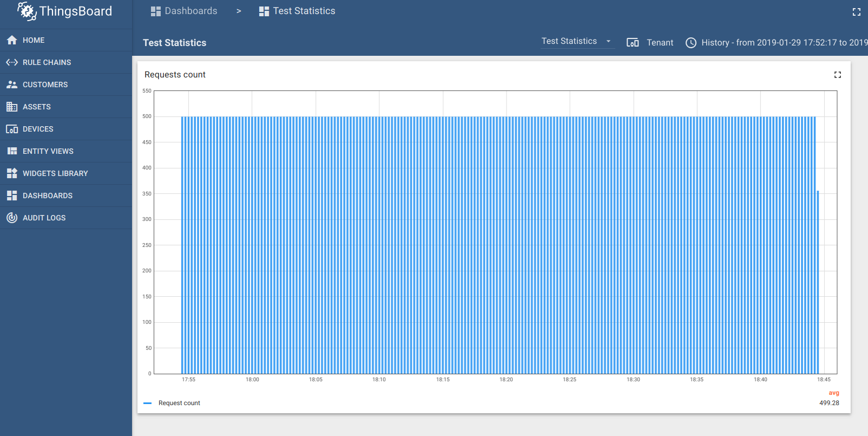Screen dimensions: 868x436
Task: Go to Devices in the sidebar
Action: [x=38, y=129]
